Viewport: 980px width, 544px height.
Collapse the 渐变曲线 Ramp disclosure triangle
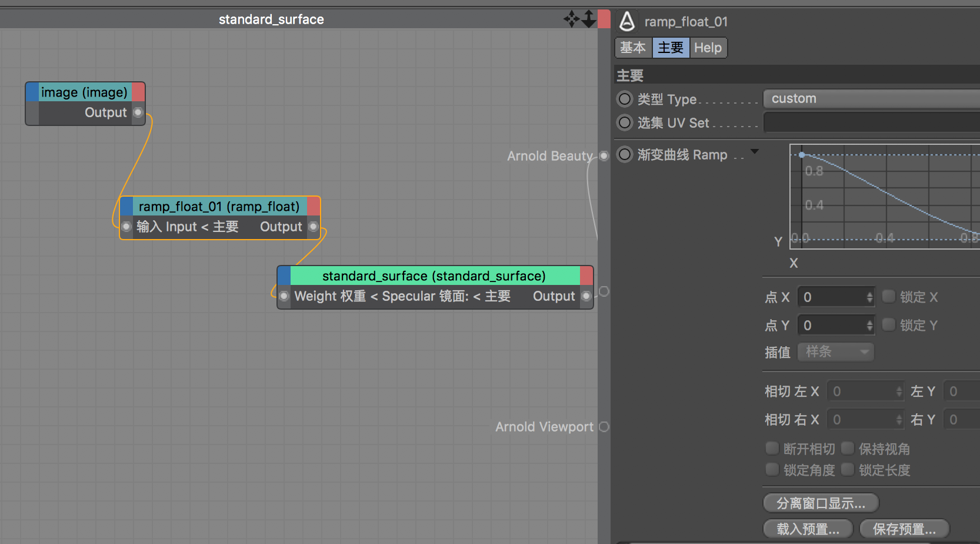(755, 152)
